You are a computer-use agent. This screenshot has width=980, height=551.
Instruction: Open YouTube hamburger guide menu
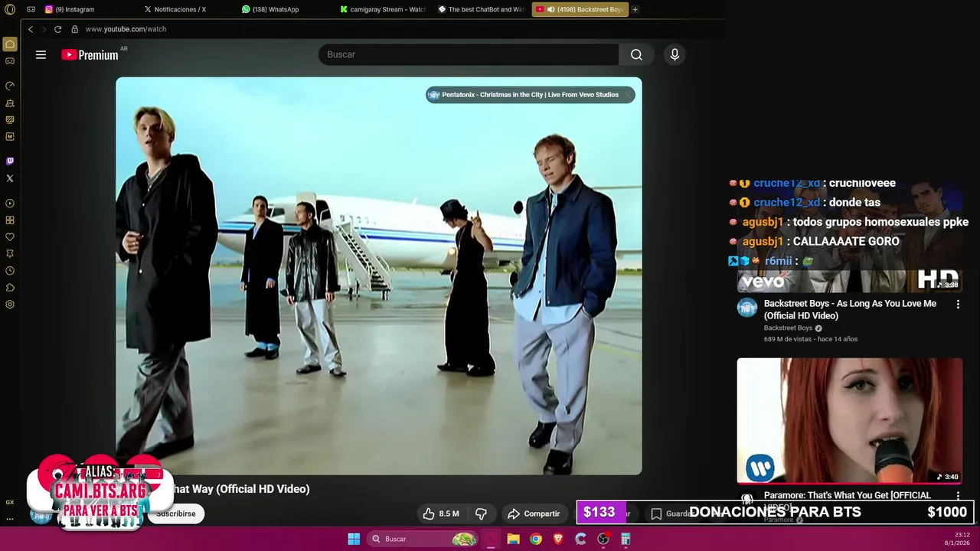click(x=41, y=54)
